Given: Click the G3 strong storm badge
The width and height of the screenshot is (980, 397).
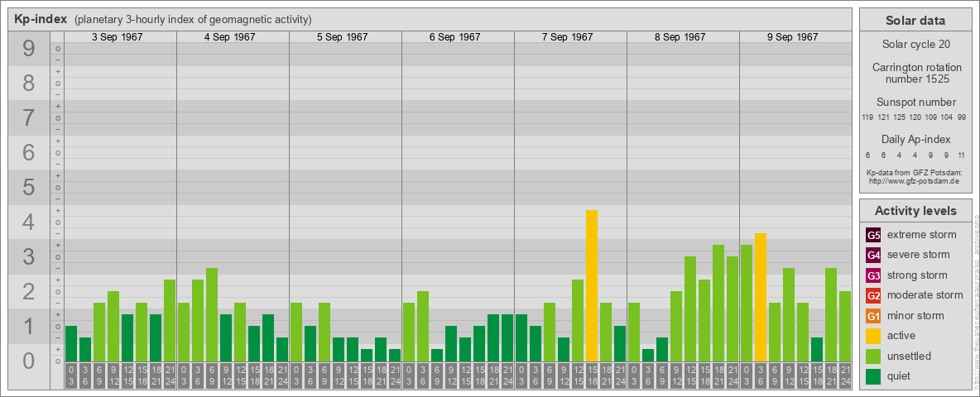Looking at the screenshot, I should click(873, 275).
